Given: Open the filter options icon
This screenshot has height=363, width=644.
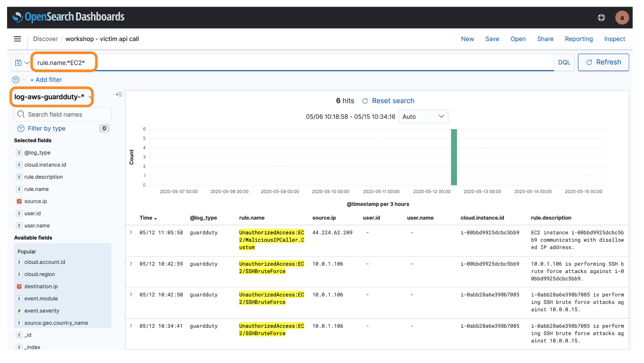Looking at the screenshot, I should 16,80.
